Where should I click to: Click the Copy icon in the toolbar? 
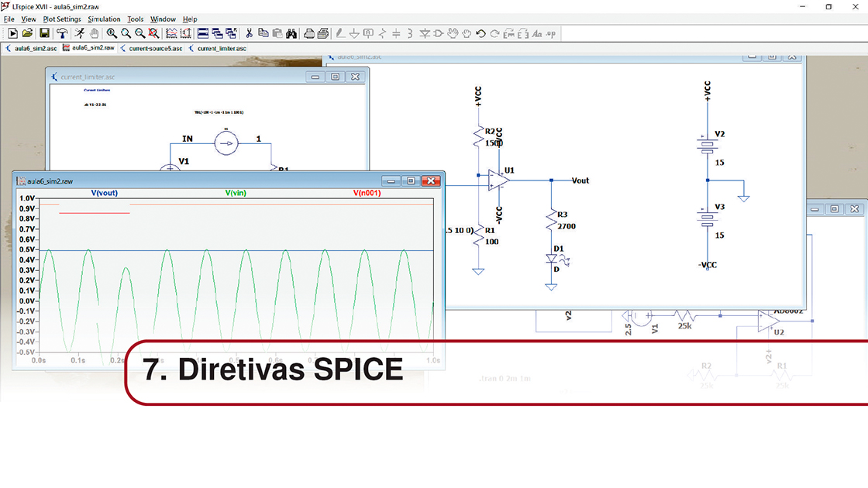click(263, 34)
